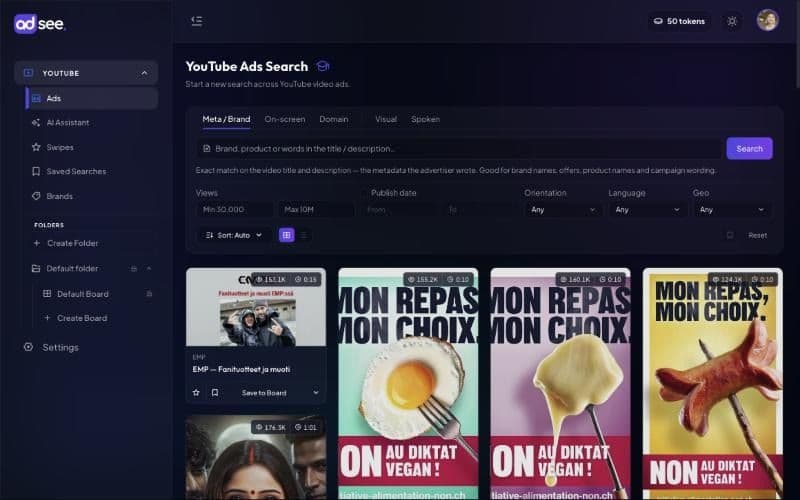Open Ads in the sidebar
800x500 pixels.
[92, 98]
